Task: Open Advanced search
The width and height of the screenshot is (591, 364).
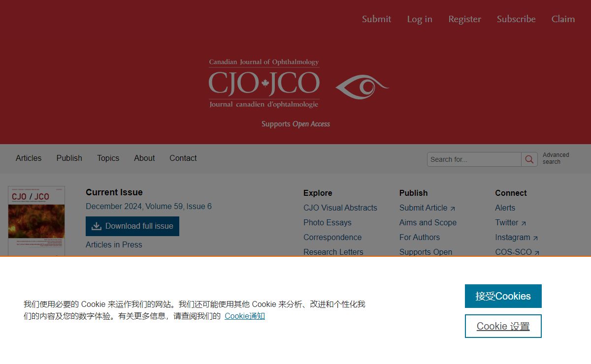Action: [x=556, y=158]
